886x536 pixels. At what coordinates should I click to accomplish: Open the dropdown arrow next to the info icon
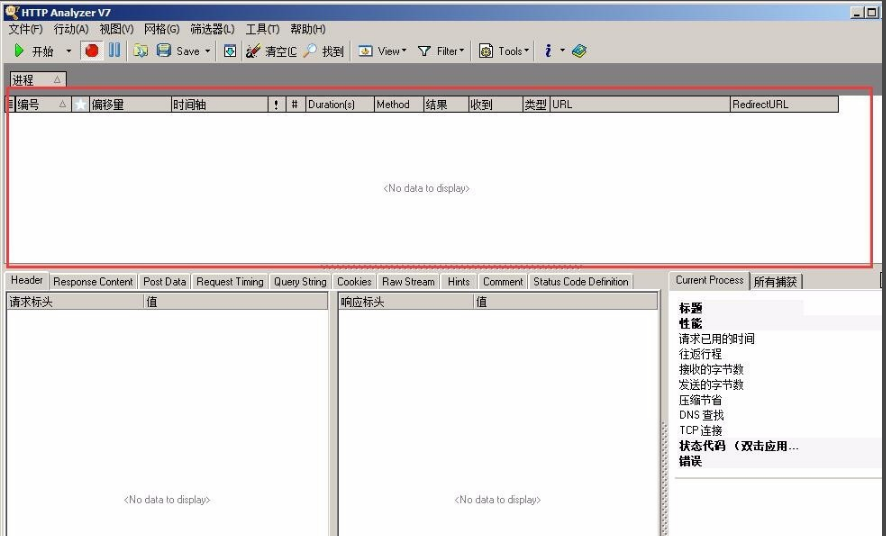tap(562, 51)
